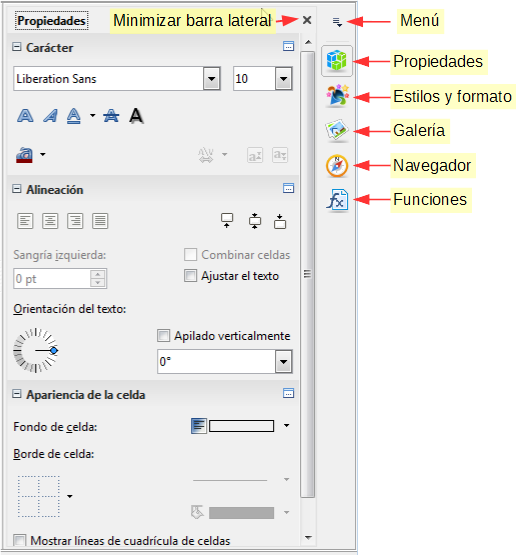
Task: Open the Estilos y formato deck
Action: 337,96
